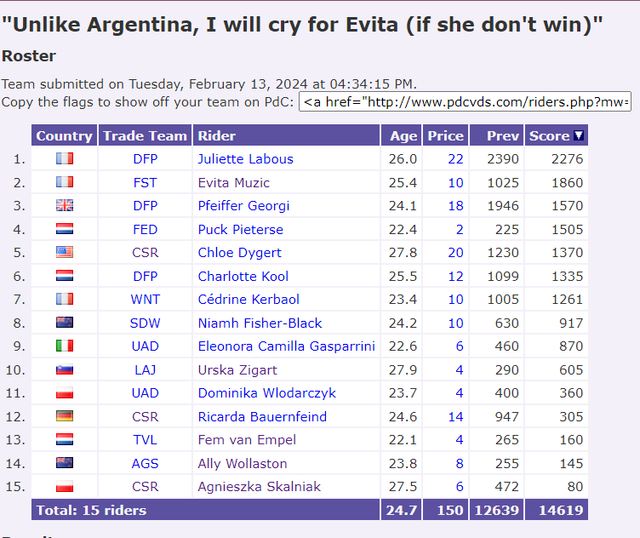Click the German flag for Ricarda Bauernfeind

click(64, 416)
